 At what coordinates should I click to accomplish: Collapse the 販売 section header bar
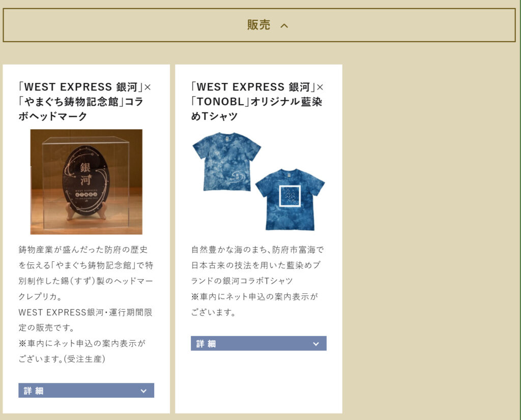point(259,25)
